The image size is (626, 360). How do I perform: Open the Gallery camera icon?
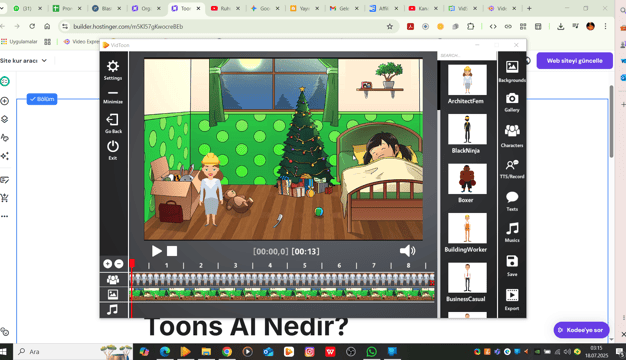pyautogui.click(x=512, y=102)
